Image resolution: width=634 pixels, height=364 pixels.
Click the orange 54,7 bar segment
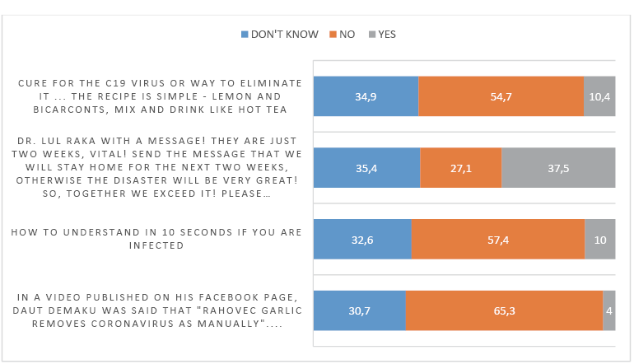coord(501,97)
